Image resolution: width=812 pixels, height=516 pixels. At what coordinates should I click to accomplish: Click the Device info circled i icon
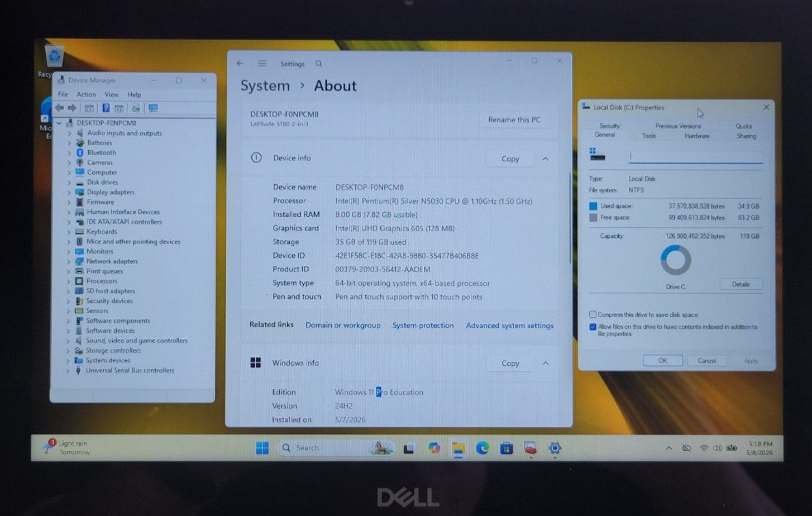[x=256, y=157]
